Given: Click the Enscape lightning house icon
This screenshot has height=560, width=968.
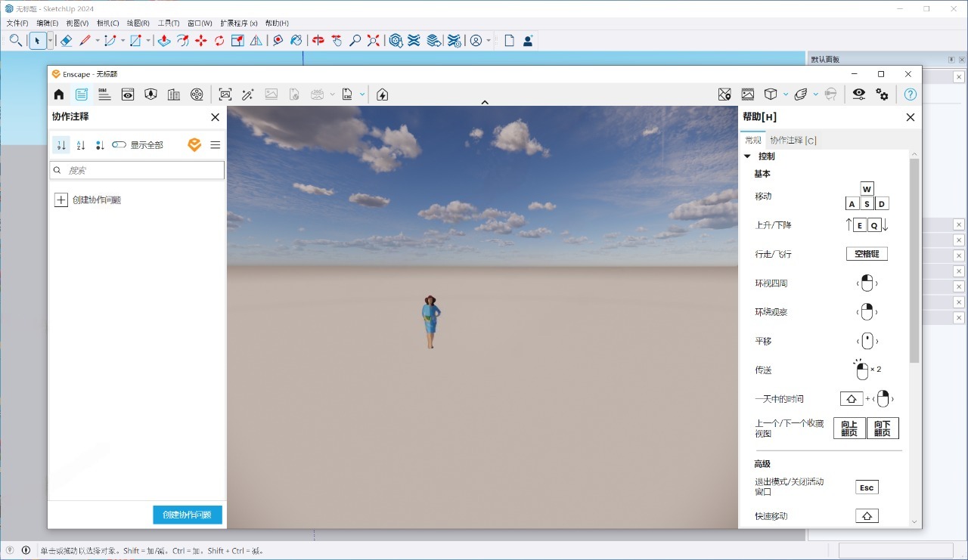Looking at the screenshot, I should [x=383, y=94].
